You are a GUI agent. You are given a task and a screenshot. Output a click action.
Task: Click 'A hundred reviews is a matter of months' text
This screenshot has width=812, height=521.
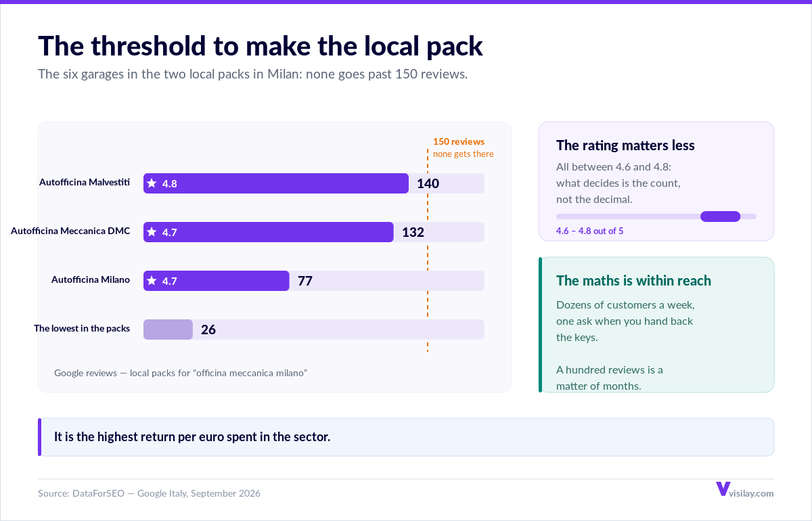(x=610, y=378)
